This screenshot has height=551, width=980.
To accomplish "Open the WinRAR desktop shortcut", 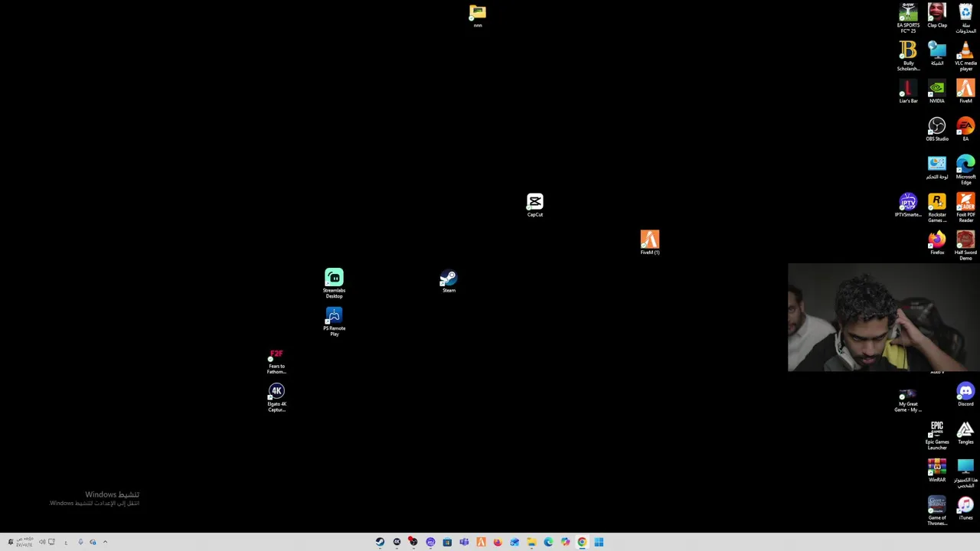I will click(x=937, y=471).
